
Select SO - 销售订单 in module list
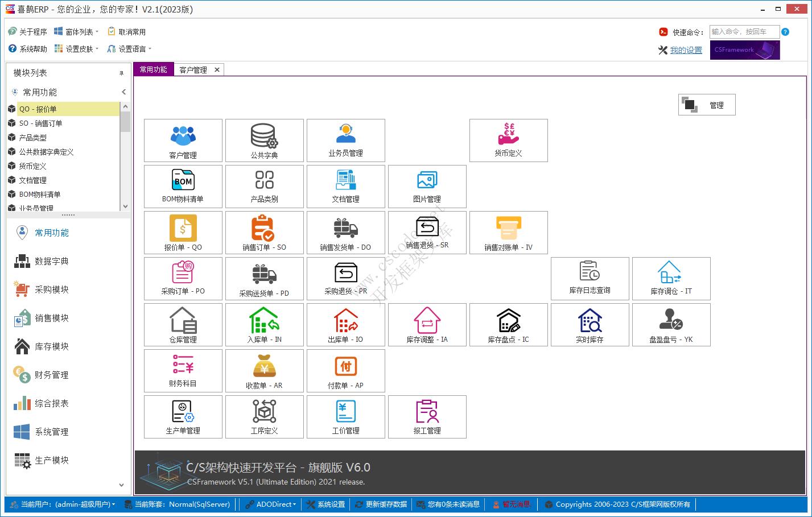click(40, 123)
